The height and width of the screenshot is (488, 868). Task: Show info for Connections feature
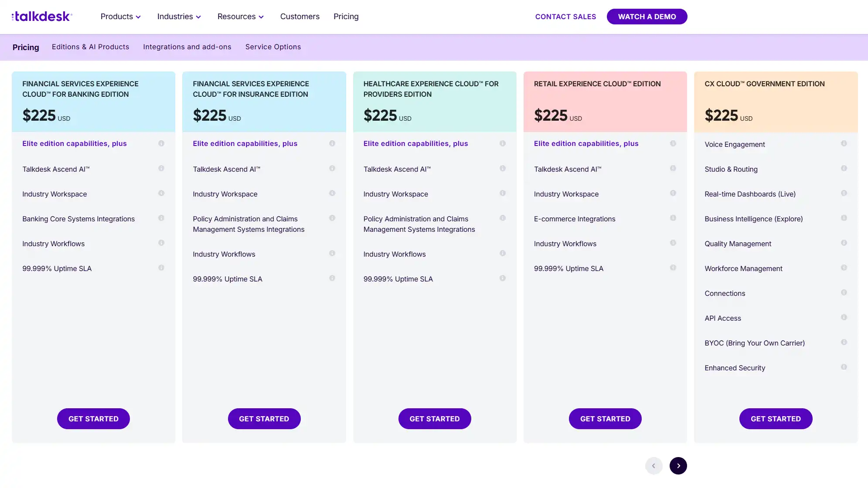844,292
